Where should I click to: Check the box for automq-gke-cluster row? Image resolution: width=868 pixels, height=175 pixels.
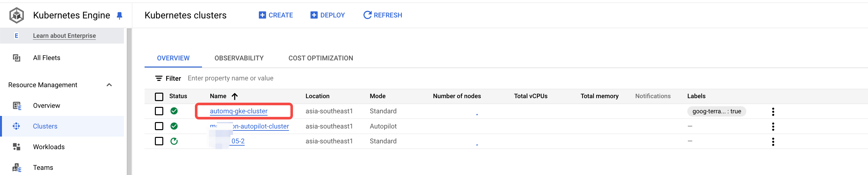pos(159,111)
